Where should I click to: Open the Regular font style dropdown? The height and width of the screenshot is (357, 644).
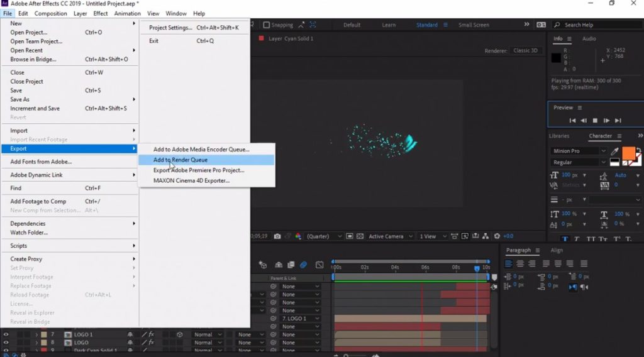pos(579,163)
